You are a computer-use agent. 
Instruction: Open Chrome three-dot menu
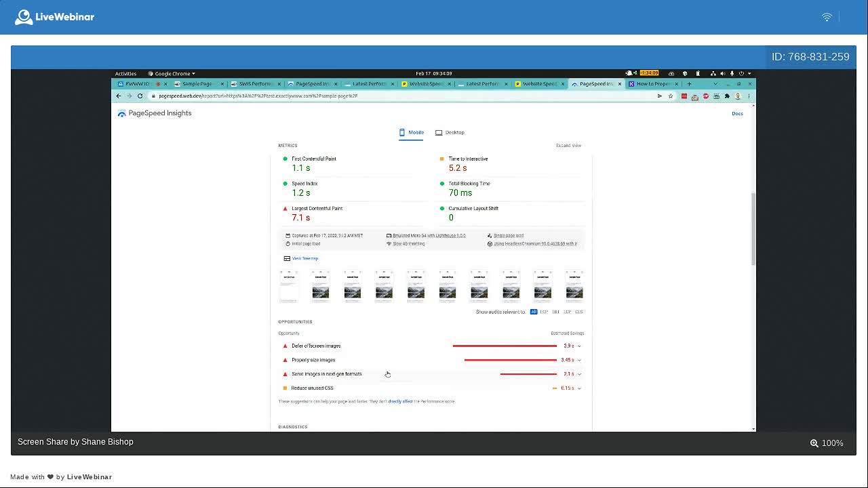pos(749,96)
